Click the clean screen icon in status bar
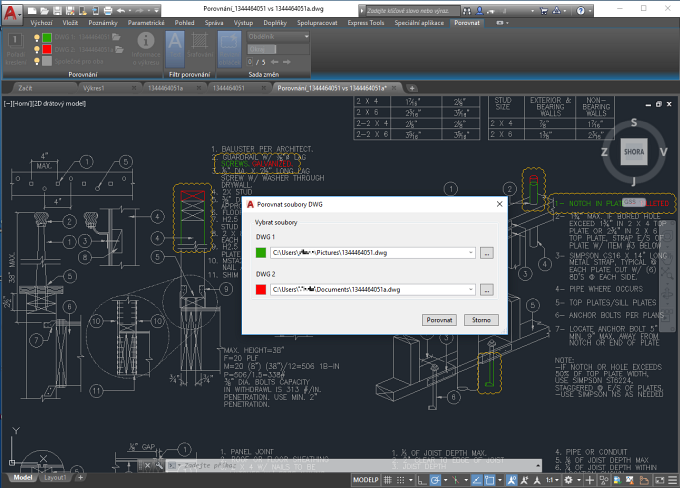 pos(659,480)
